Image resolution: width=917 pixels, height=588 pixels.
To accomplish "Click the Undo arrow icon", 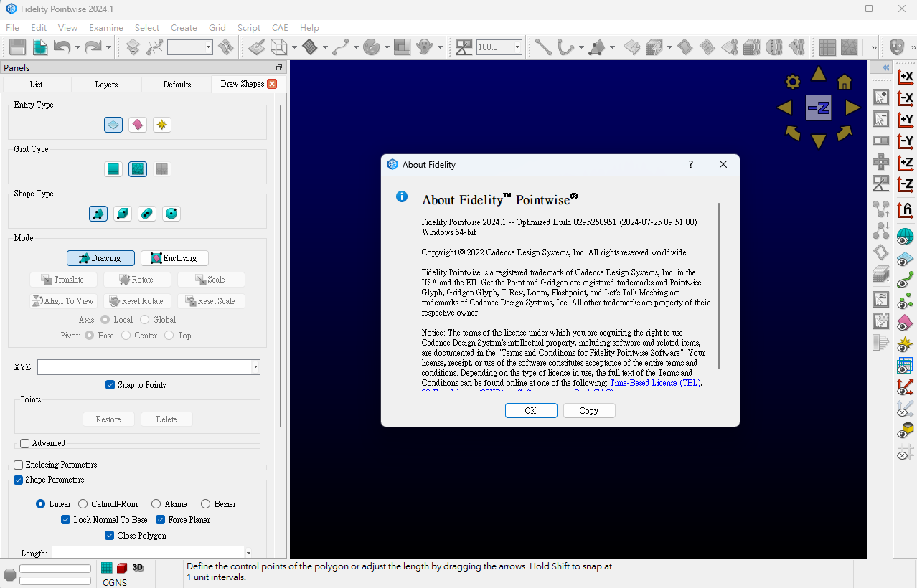I will point(61,47).
